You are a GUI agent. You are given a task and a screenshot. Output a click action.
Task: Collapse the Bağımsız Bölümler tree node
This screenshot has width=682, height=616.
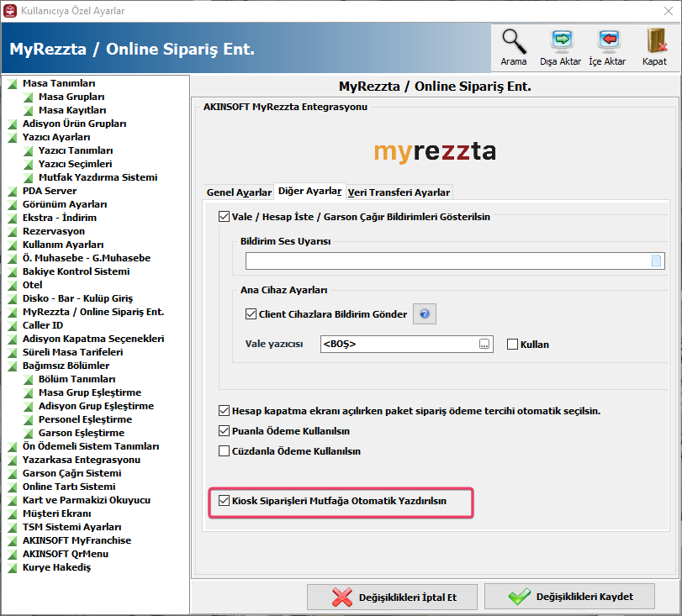pyautogui.click(x=13, y=366)
